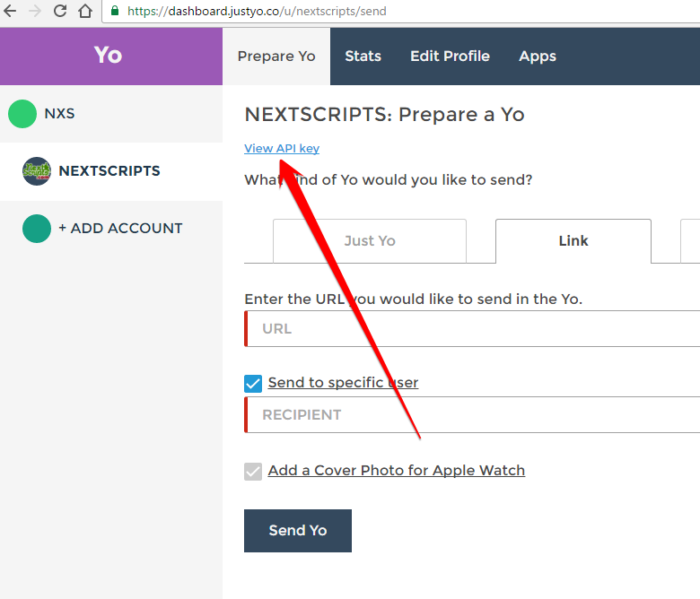Toggle the Cover Photo checkbox
The height and width of the screenshot is (599, 700).
[253, 472]
